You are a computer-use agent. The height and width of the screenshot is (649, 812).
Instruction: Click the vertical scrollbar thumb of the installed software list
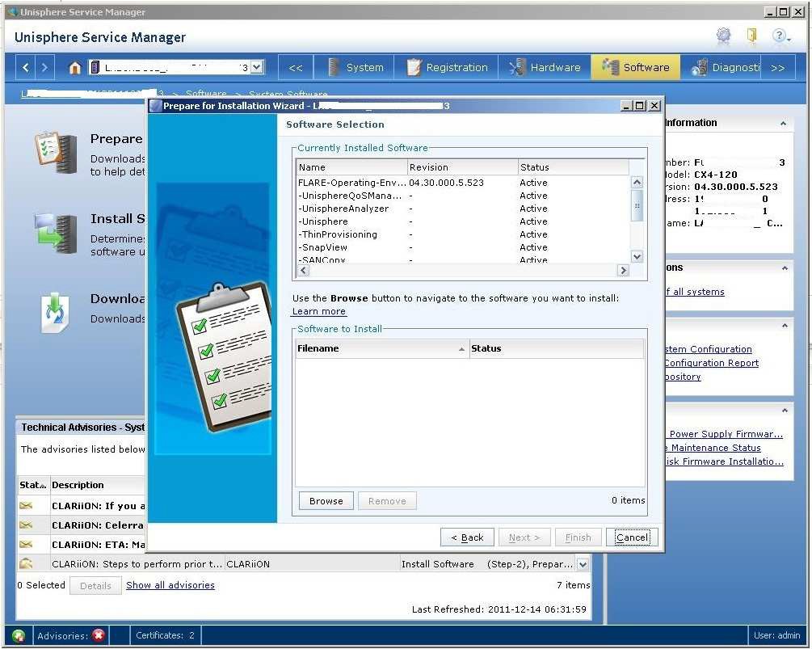(x=637, y=205)
